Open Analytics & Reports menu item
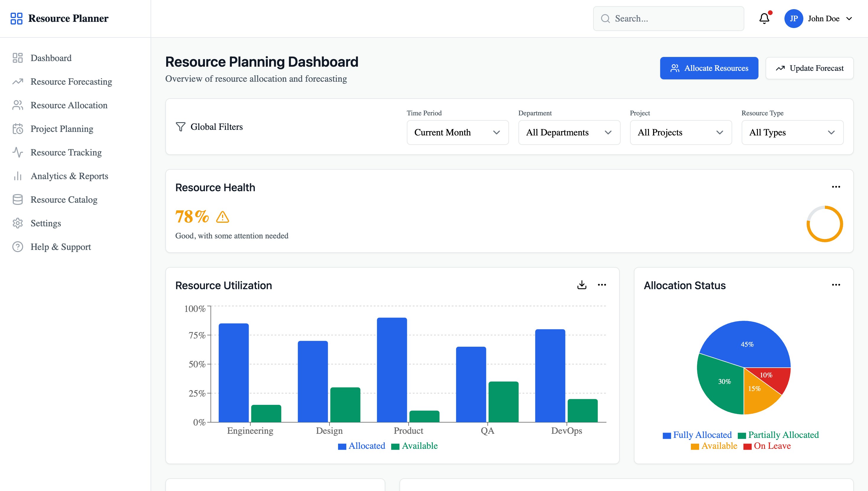This screenshot has height=491, width=868. (69, 176)
